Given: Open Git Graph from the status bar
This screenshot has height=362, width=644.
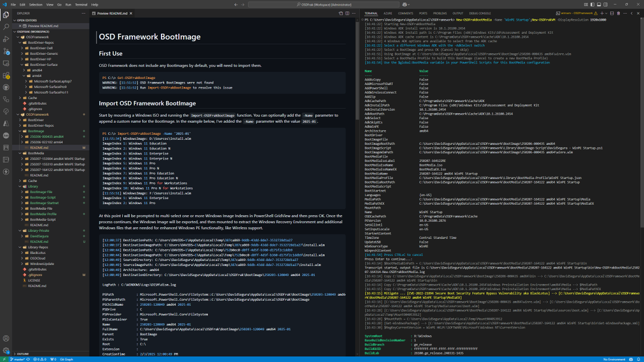Looking at the screenshot, I should pyautogui.click(x=68, y=359).
